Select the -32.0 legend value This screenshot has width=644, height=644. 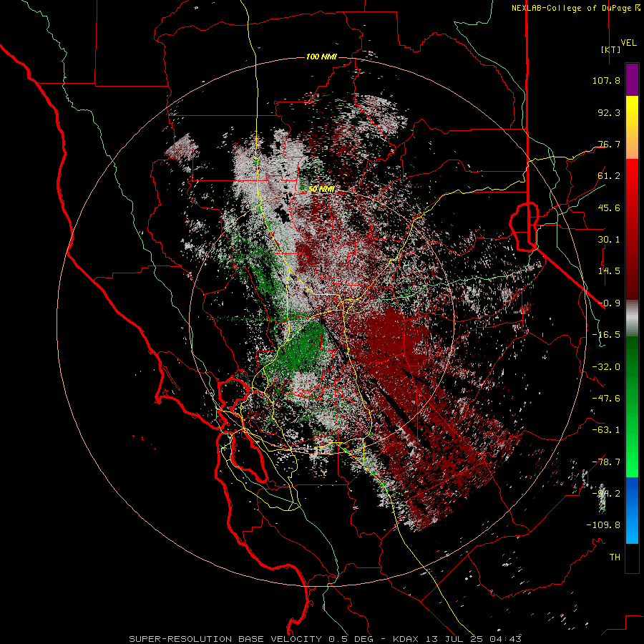pyautogui.click(x=606, y=367)
